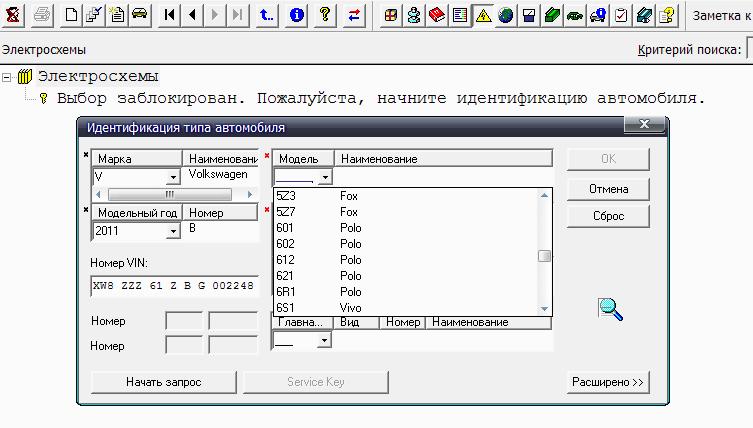This screenshot has width=753, height=428.
Task: Open the Марка dropdown showing V
Action: point(173,177)
